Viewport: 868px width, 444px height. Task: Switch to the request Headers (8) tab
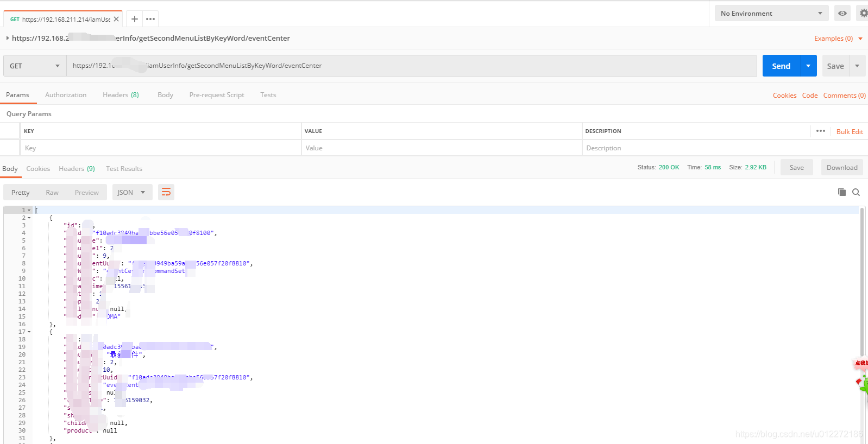(x=121, y=94)
